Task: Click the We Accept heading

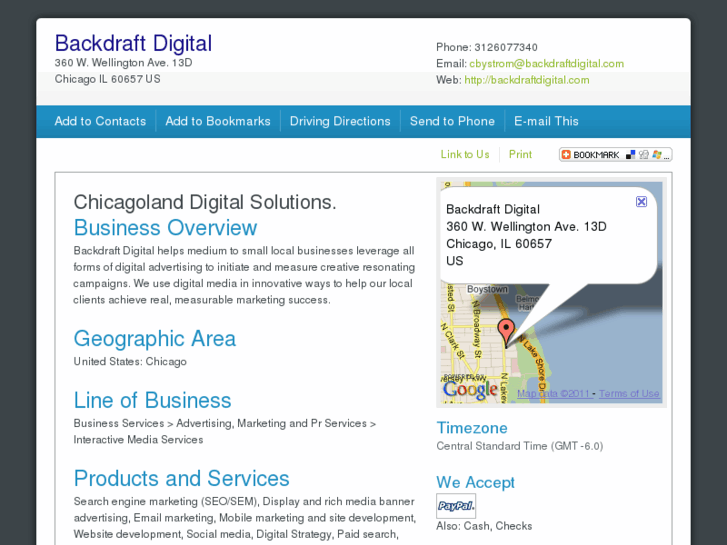Action: click(475, 482)
